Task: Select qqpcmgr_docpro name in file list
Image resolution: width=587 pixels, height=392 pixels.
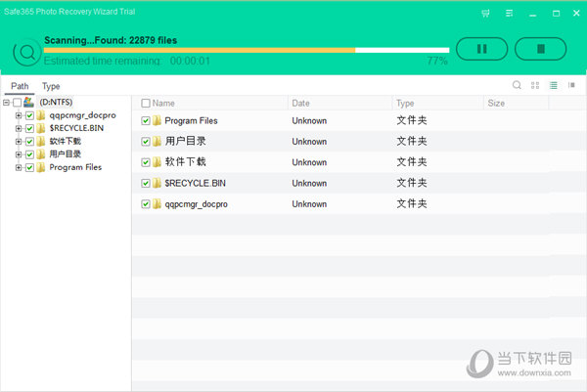Action: [x=197, y=204]
